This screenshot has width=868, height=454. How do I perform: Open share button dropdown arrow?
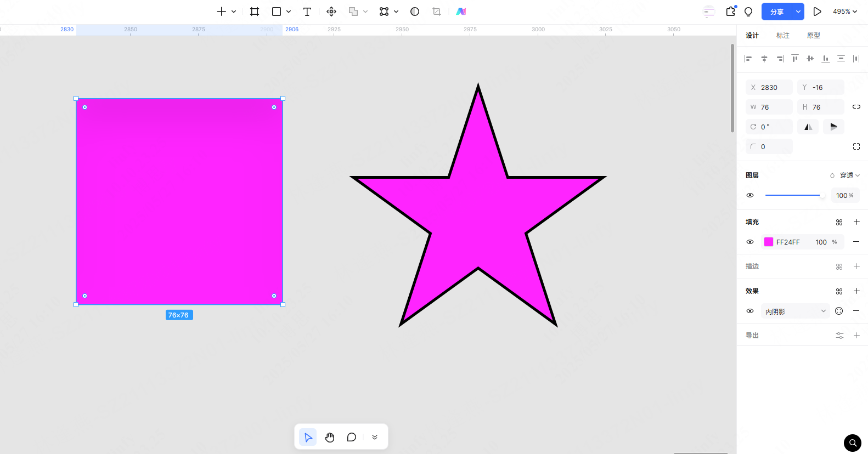click(798, 12)
